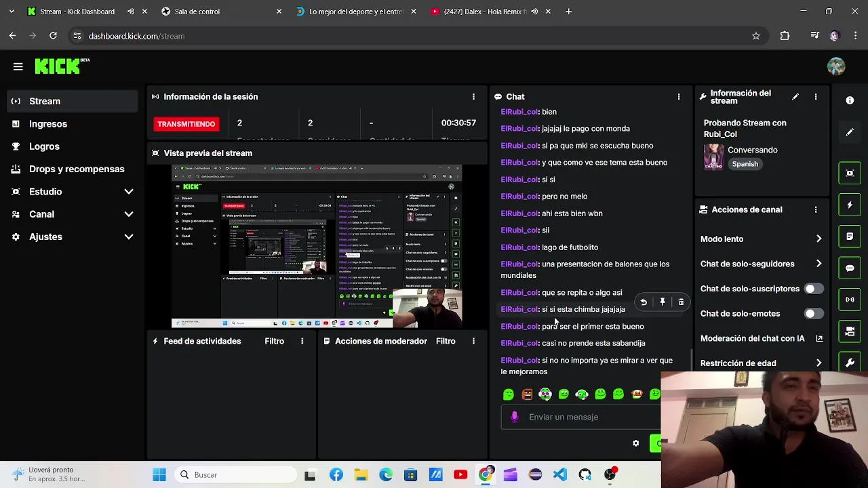
Task: Open Moderación del chat con IA link
Action: (x=761, y=338)
